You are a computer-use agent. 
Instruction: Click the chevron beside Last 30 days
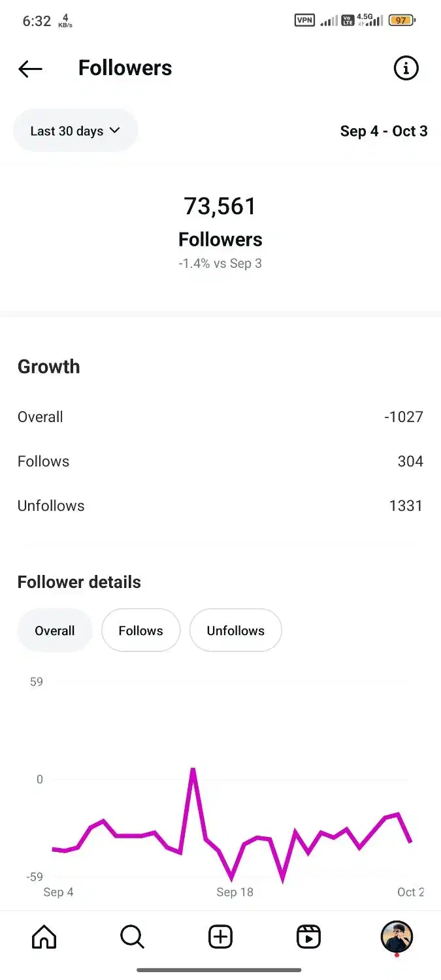115,130
